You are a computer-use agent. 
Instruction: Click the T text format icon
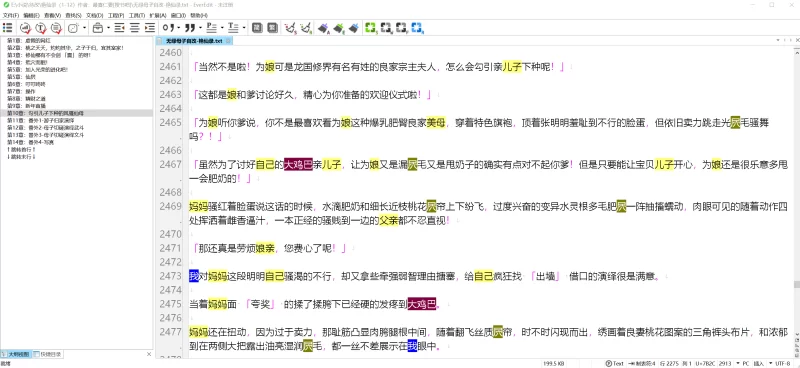[x=233, y=28]
